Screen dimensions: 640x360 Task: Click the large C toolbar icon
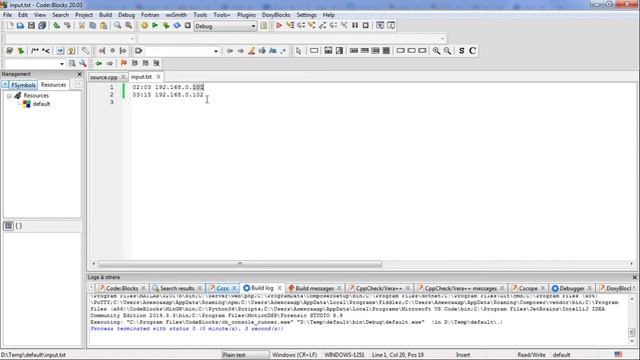click(x=473, y=51)
